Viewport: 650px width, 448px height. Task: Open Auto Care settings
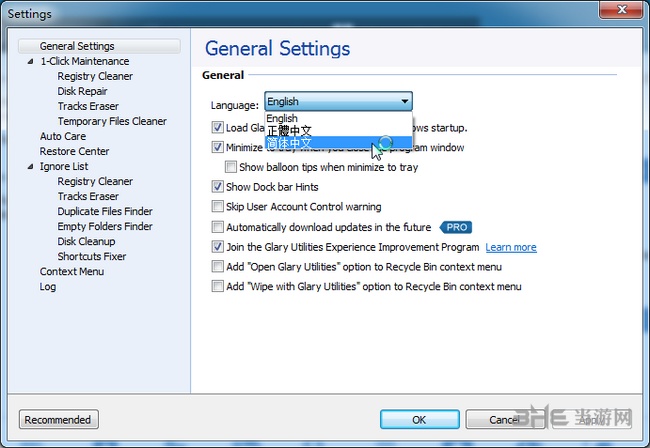click(x=63, y=136)
